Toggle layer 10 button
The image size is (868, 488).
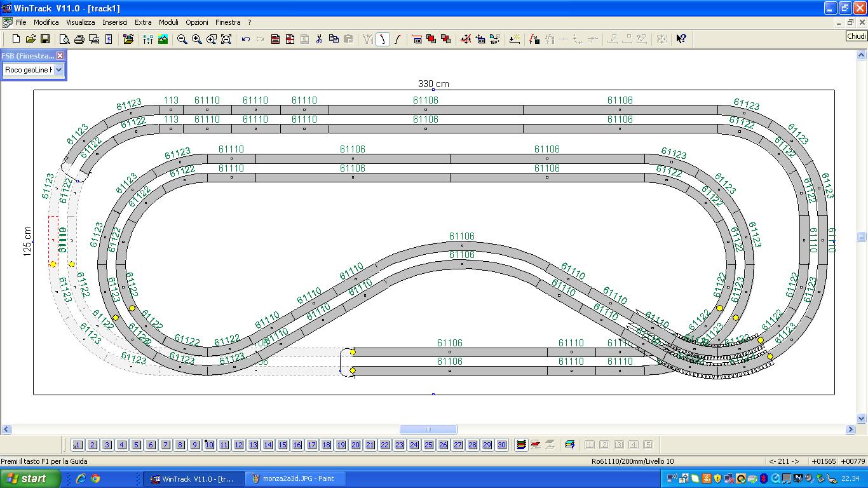[x=209, y=445]
